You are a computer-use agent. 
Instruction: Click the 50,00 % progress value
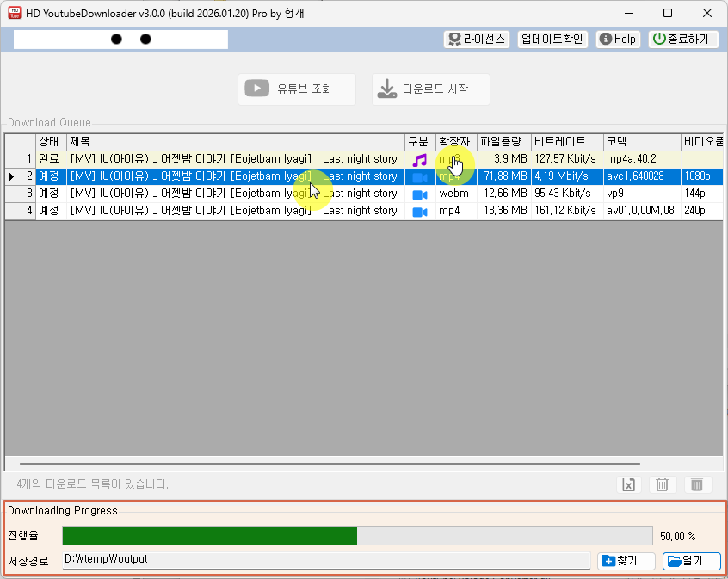point(678,536)
